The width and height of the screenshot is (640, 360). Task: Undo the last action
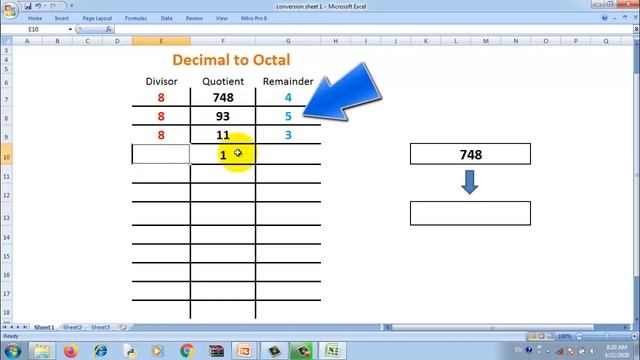pos(38,6)
